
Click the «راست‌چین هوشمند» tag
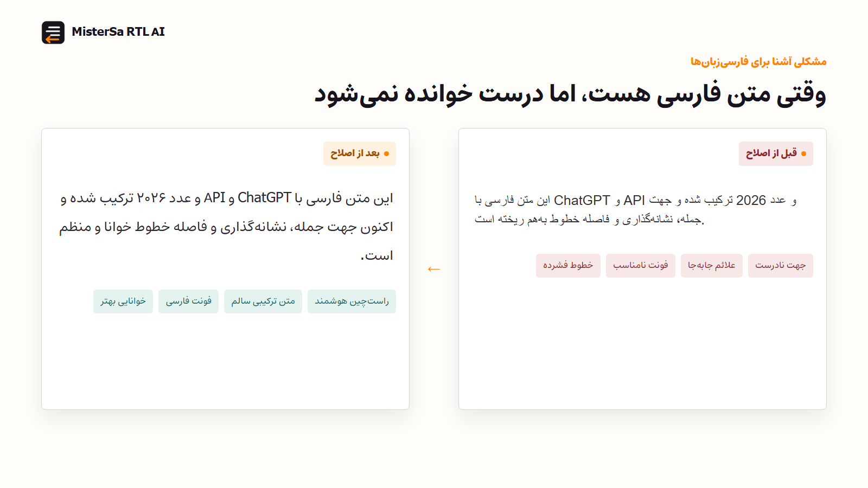point(352,301)
